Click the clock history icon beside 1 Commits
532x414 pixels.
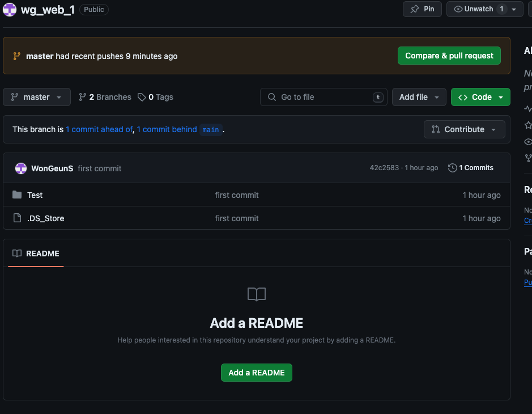452,168
